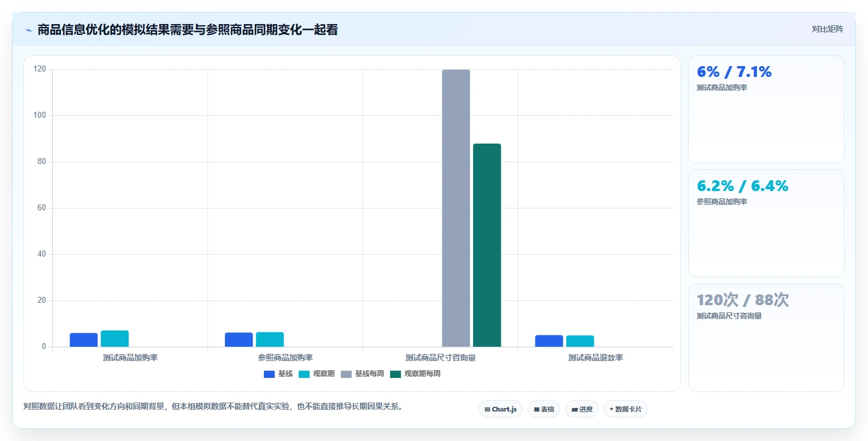Click the 测试商品尺寸咨询量 caption in the data card
Image resolution: width=868 pixels, height=441 pixels.
click(x=729, y=316)
